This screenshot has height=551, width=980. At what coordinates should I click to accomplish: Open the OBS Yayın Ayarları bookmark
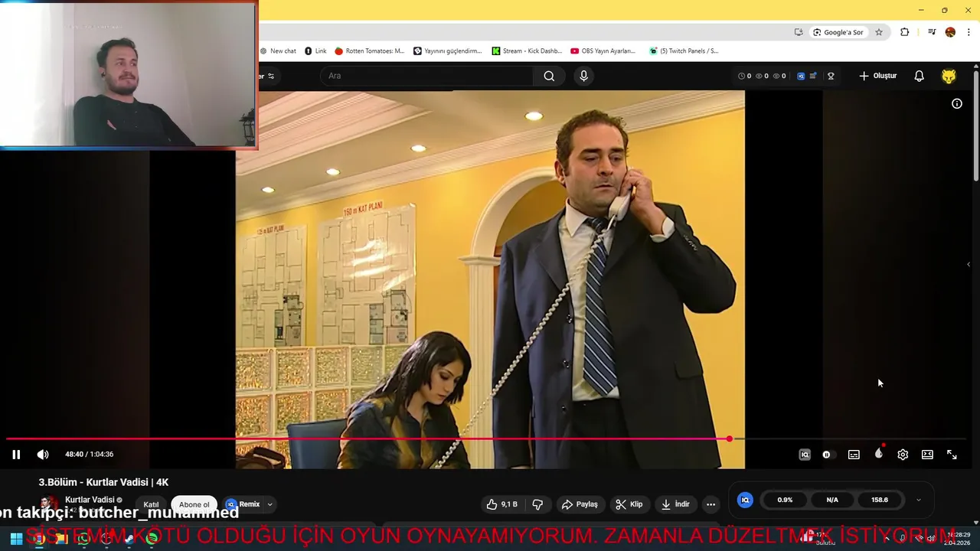[603, 51]
